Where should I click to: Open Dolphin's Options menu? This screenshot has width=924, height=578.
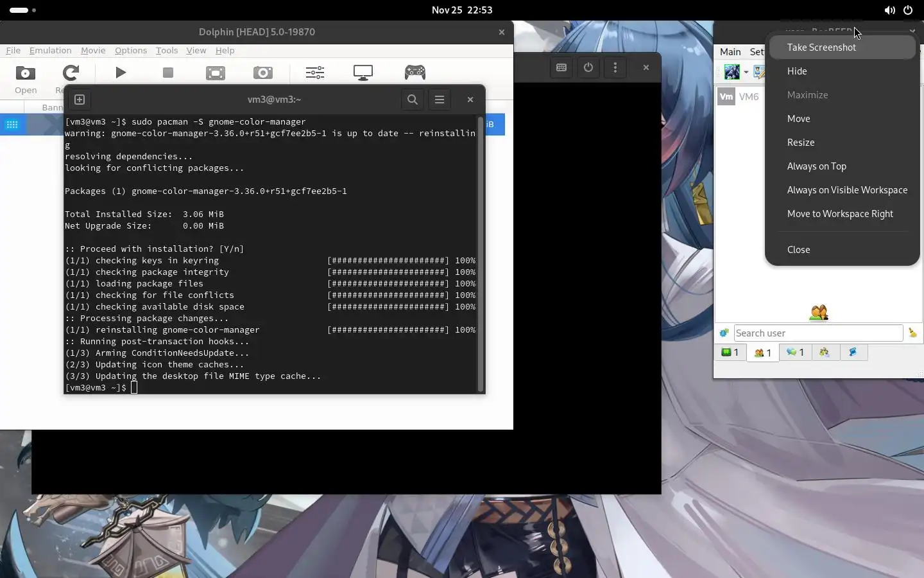131,50
